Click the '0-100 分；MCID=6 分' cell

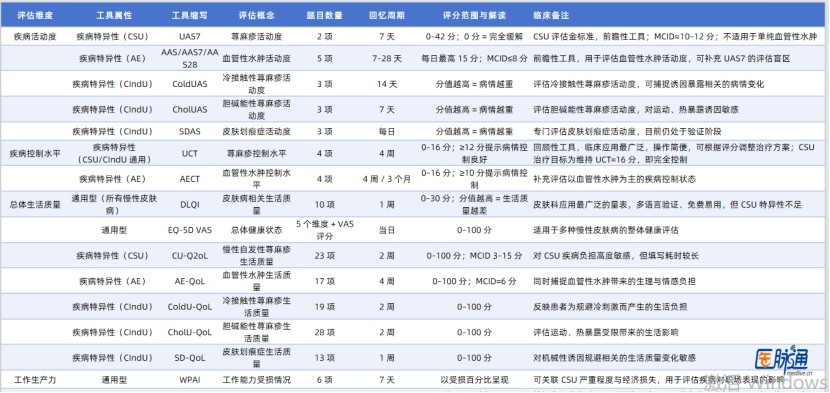pos(474,281)
